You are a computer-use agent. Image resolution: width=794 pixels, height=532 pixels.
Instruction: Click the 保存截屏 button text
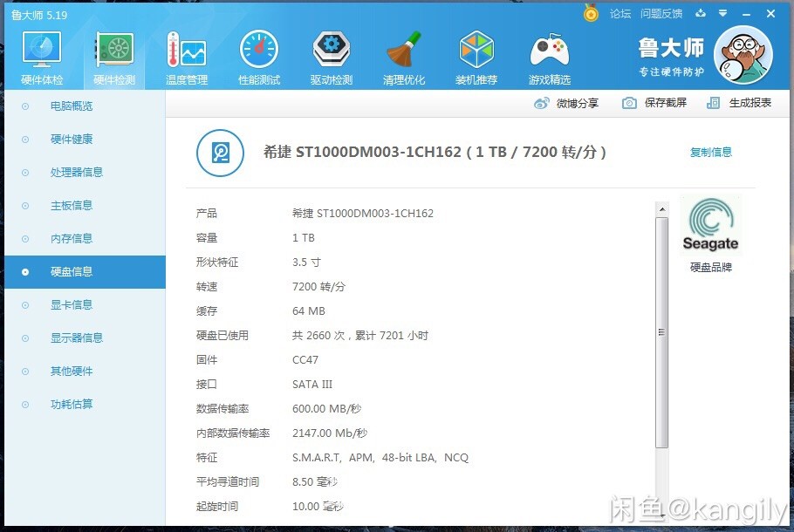coord(666,103)
